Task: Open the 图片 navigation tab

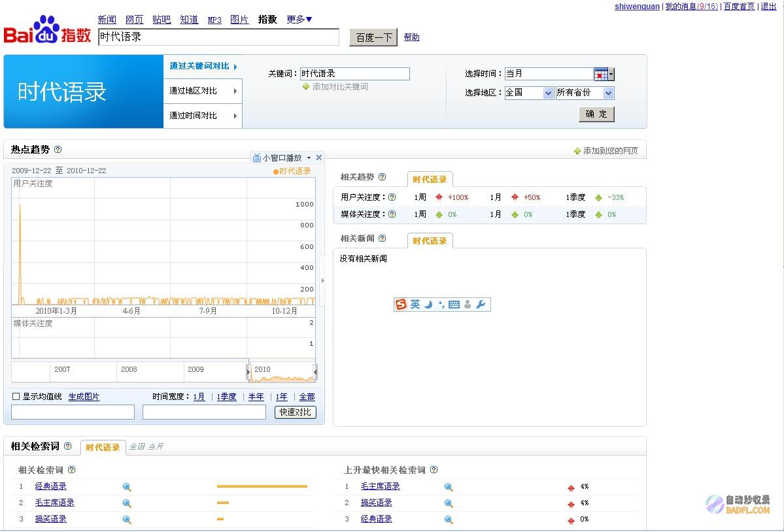Action: coord(239,20)
